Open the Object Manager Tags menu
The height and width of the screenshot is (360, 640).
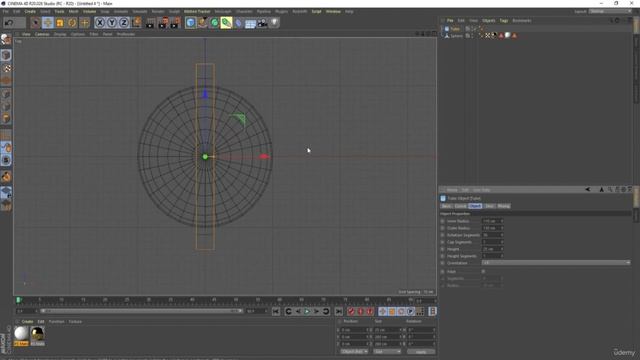tap(504, 20)
